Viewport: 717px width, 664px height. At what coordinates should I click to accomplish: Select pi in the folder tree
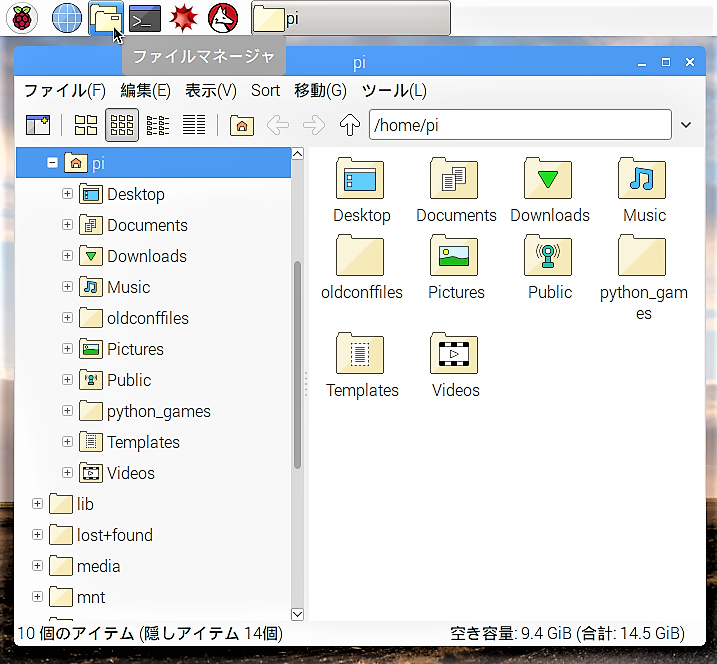click(153, 163)
